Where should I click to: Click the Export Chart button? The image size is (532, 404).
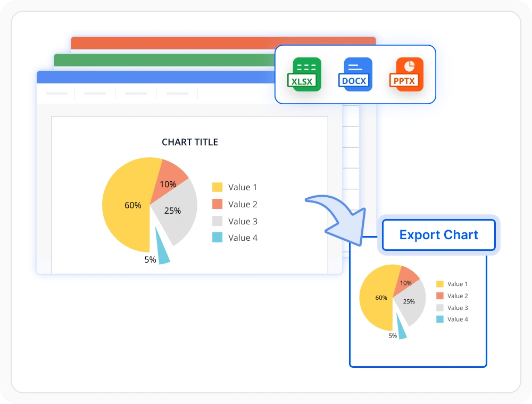pos(439,235)
